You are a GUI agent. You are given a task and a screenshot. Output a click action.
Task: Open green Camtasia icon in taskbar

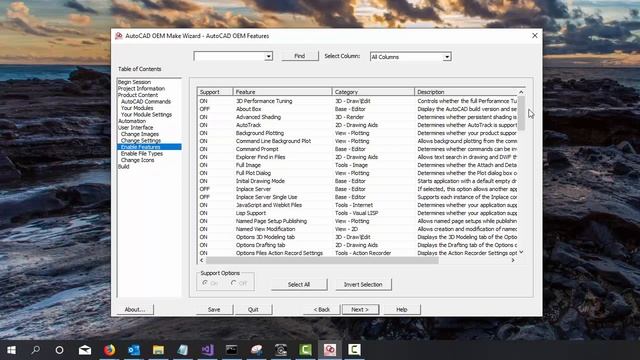[305, 350]
